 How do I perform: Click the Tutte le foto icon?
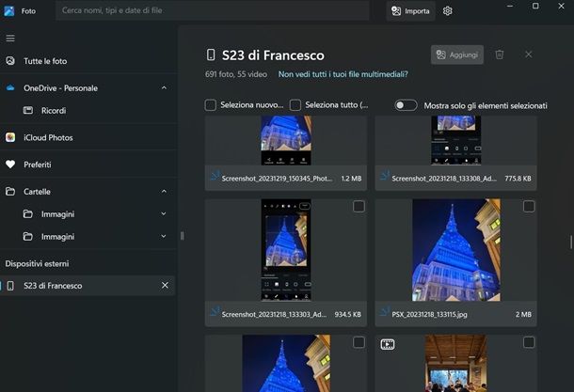coord(10,61)
